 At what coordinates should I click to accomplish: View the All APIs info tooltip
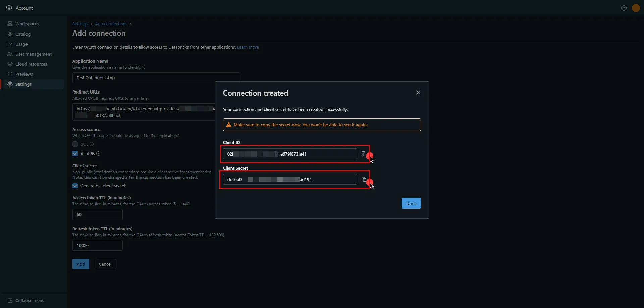click(98, 153)
